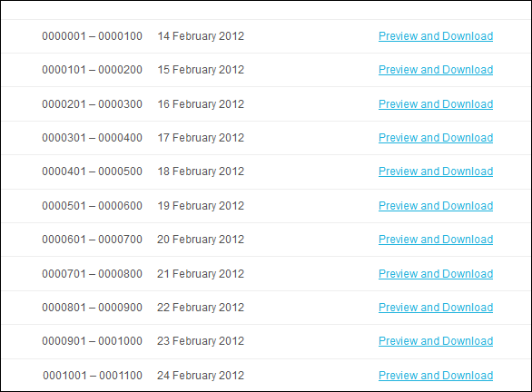This screenshot has height=392, width=532.
Task: Open Preview and Download for 21 February 2012
Action: pyautogui.click(x=436, y=274)
